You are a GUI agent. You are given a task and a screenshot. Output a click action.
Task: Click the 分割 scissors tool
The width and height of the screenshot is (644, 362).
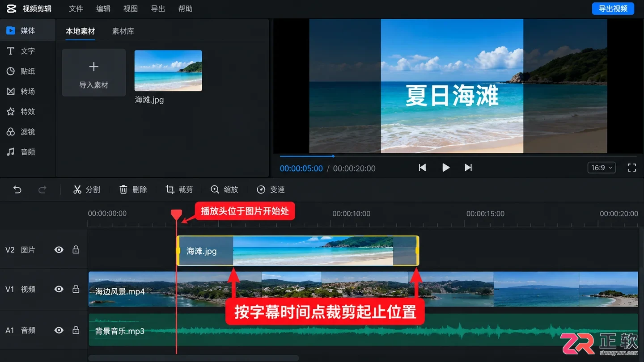pos(87,189)
